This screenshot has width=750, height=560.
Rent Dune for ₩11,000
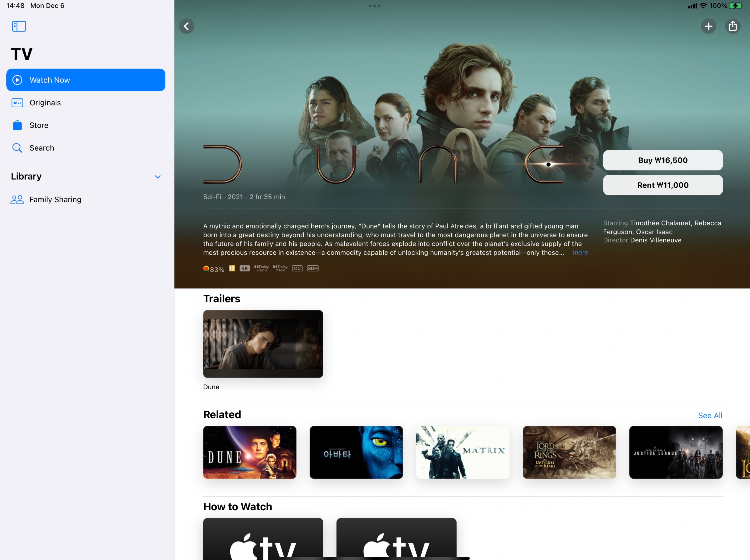point(662,185)
